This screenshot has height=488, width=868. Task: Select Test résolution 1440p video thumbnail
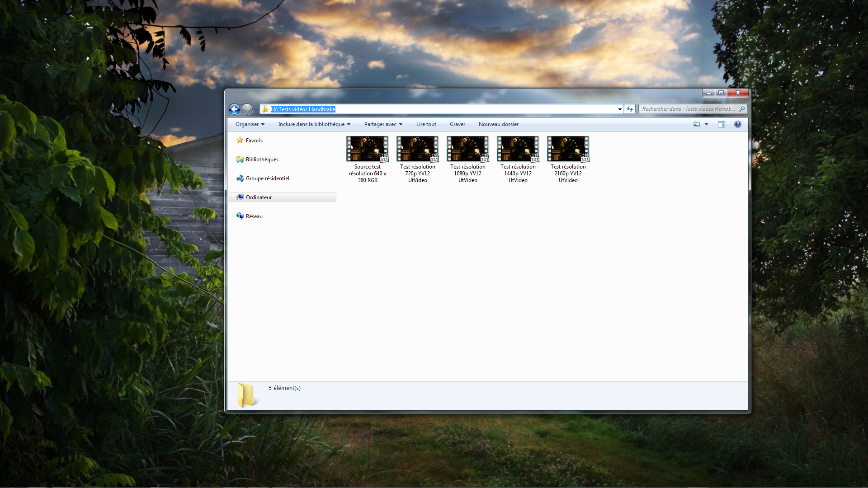[518, 149]
